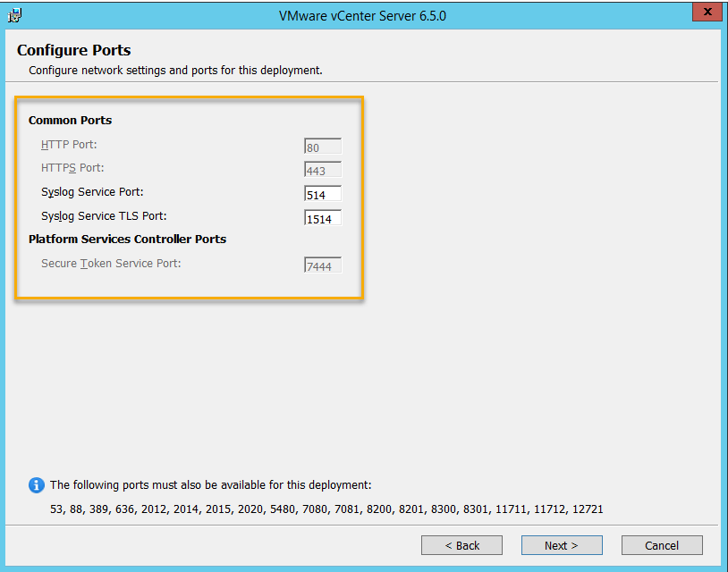Viewport: 728px width, 572px height.
Task: Cancel the vCenter Server installation
Action: (662, 545)
